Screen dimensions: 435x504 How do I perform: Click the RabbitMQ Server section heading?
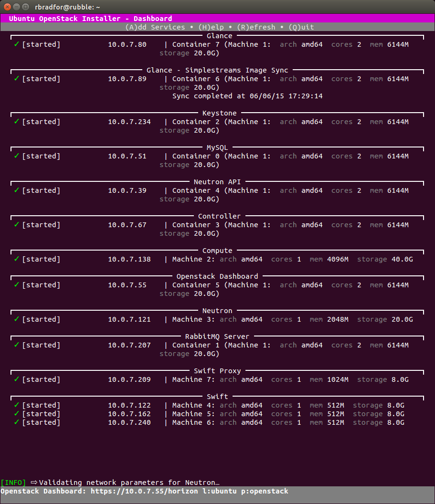(217, 336)
